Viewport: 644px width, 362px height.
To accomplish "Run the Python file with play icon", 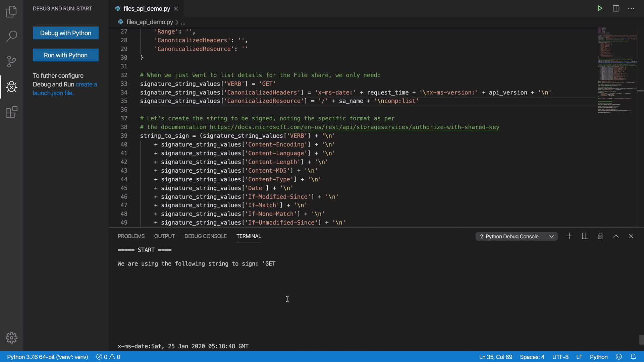I will 600,8.
